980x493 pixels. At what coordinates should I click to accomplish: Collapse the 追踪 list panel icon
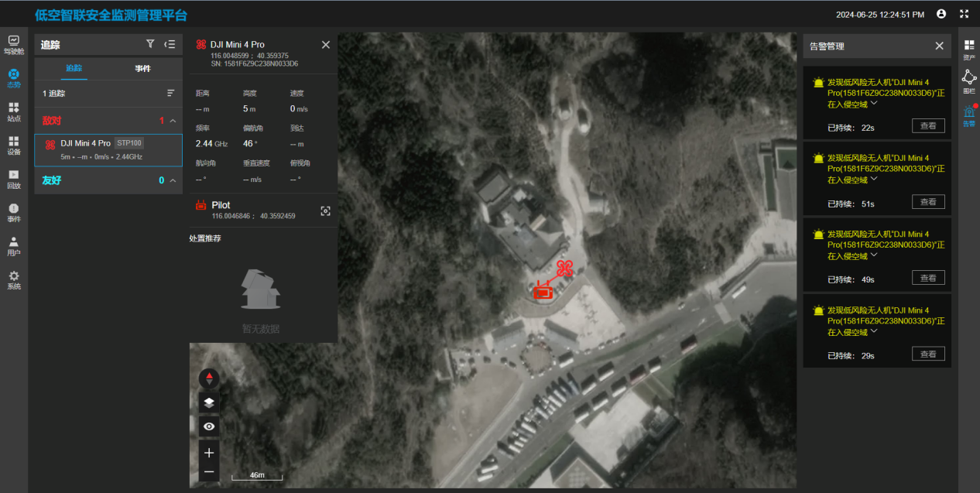[170, 44]
